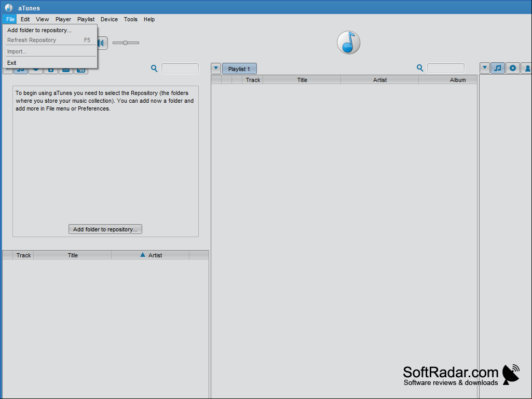The width and height of the screenshot is (532, 399).
Task: Click the aTunes window title text
Action: [29, 8]
